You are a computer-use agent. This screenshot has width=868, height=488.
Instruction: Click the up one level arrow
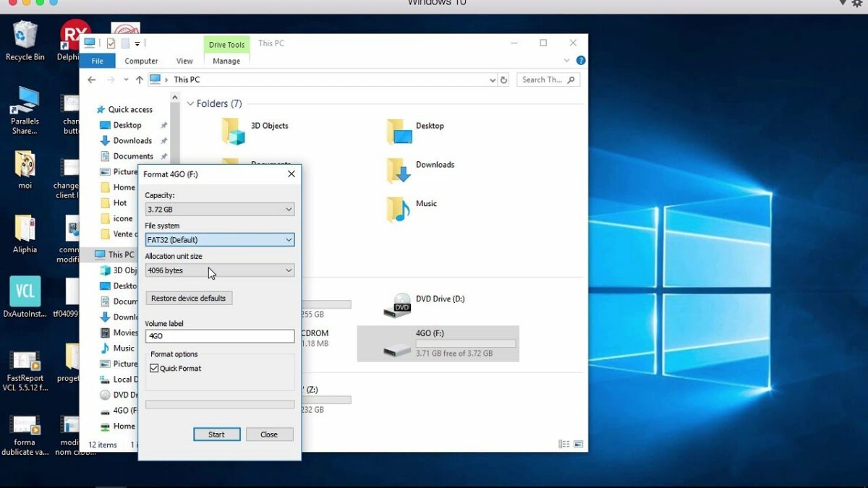pos(139,80)
